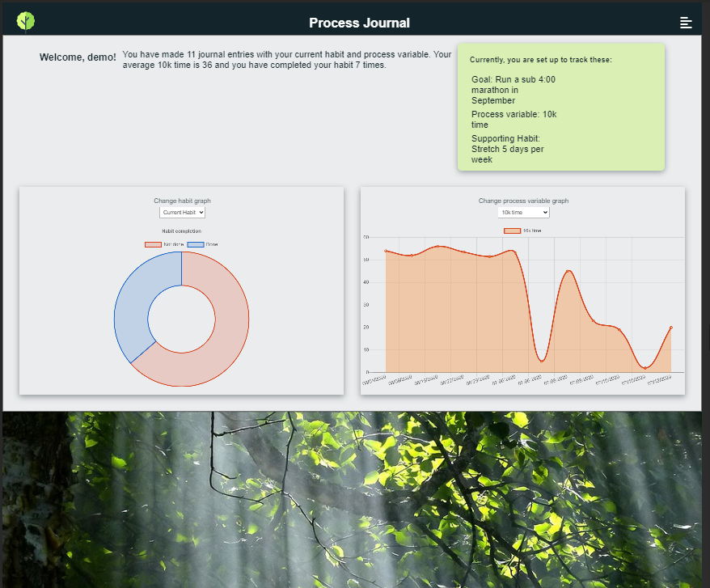Screen dimensions: 710x588
Task: Click the last data point on line chart
Action: click(670, 327)
